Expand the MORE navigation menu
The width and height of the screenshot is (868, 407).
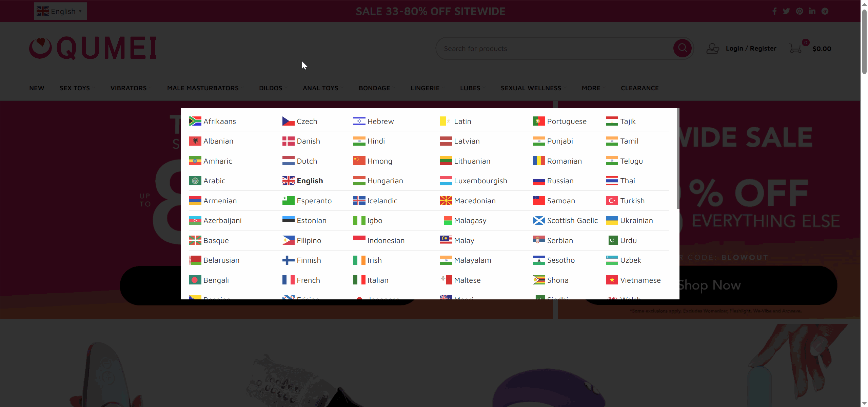591,88
